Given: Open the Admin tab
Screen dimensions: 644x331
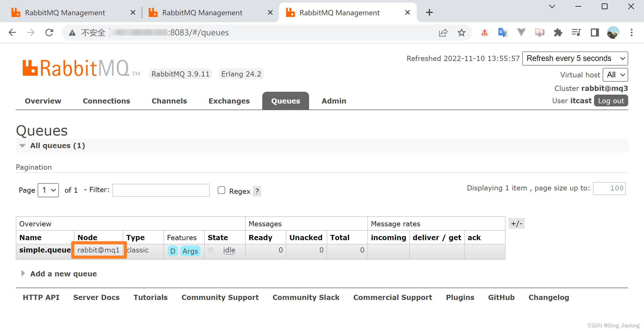Looking at the screenshot, I should [x=334, y=101].
